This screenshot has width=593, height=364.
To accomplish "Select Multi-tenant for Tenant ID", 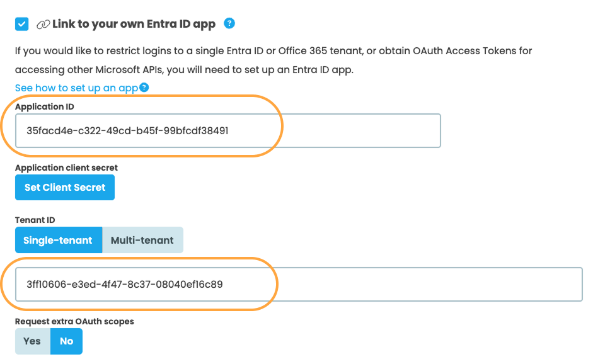I will click(x=142, y=240).
